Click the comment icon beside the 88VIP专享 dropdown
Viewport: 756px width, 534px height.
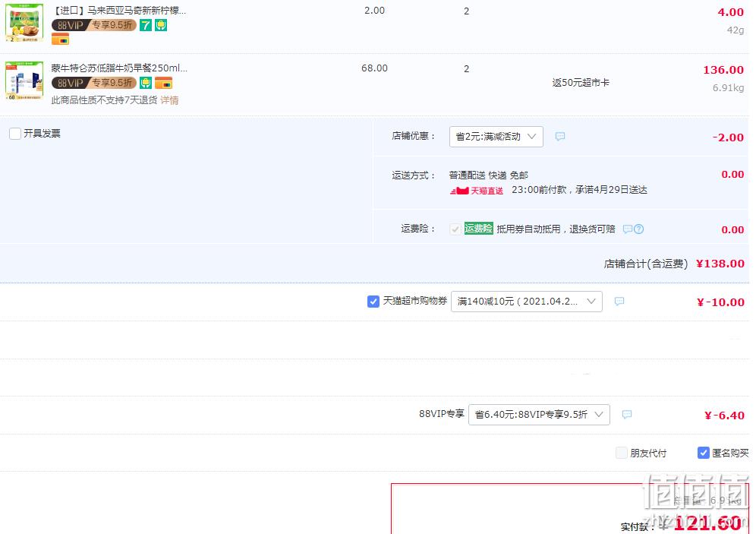(627, 415)
